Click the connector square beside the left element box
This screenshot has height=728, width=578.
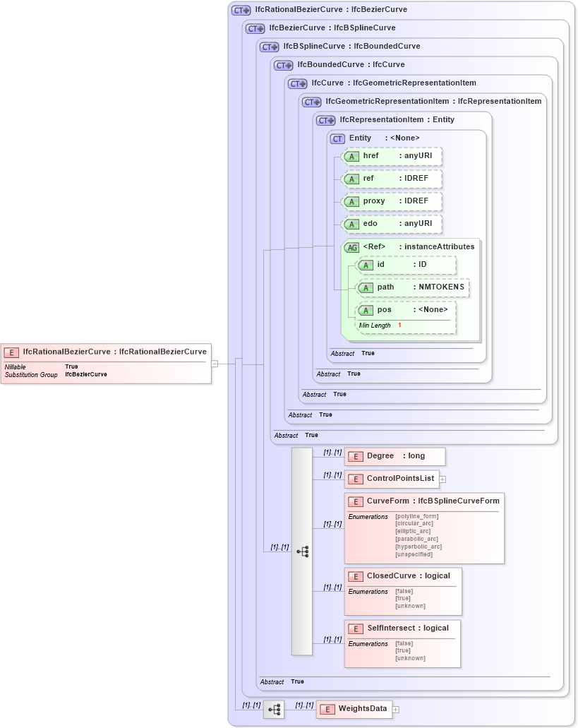click(214, 363)
